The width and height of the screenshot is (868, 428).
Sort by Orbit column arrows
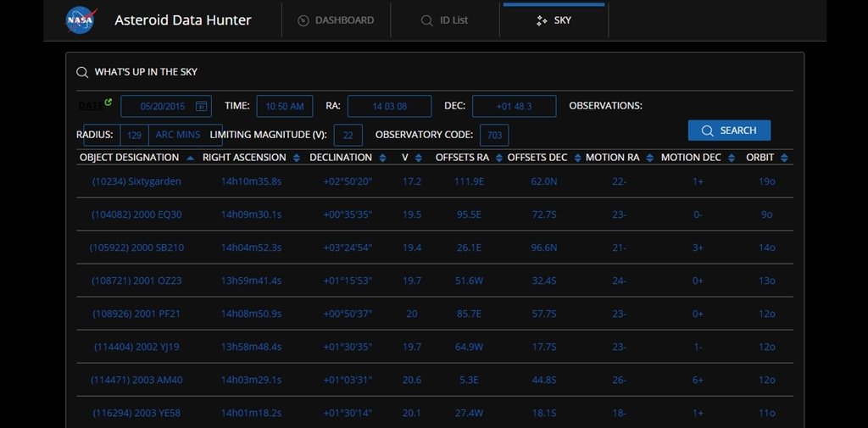(784, 158)
